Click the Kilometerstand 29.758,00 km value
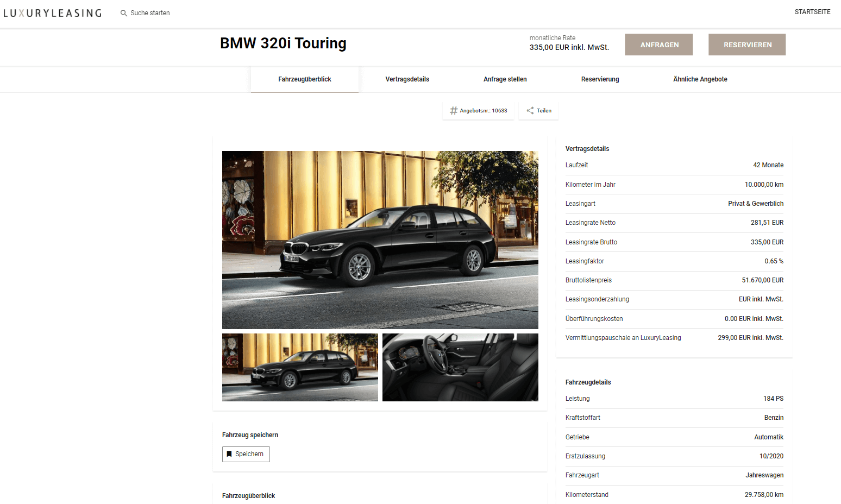The height and width of the screenshot is (504, 841). tap(764, 495)
